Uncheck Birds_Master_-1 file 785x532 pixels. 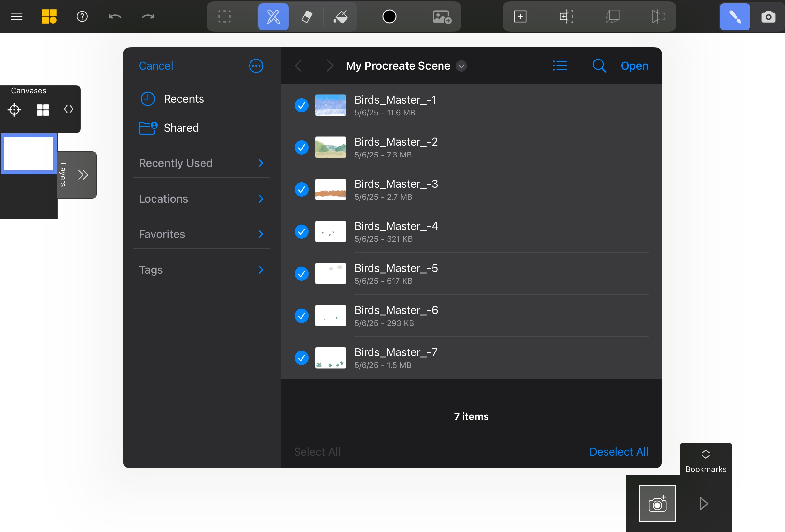[x=301, y=106]
